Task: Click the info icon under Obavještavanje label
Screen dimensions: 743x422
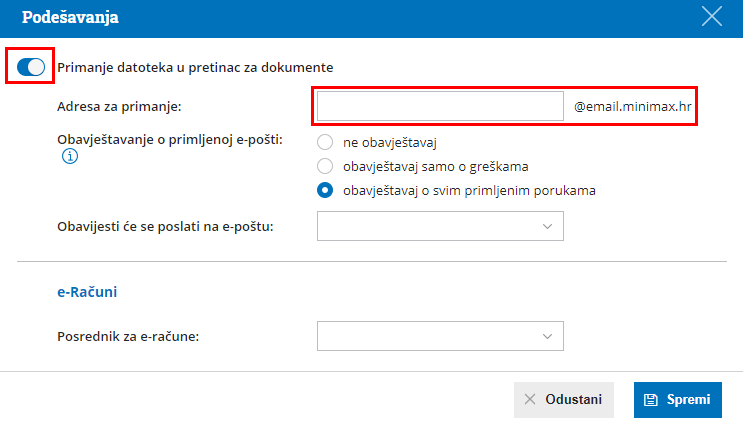Action: pos(70,157)
